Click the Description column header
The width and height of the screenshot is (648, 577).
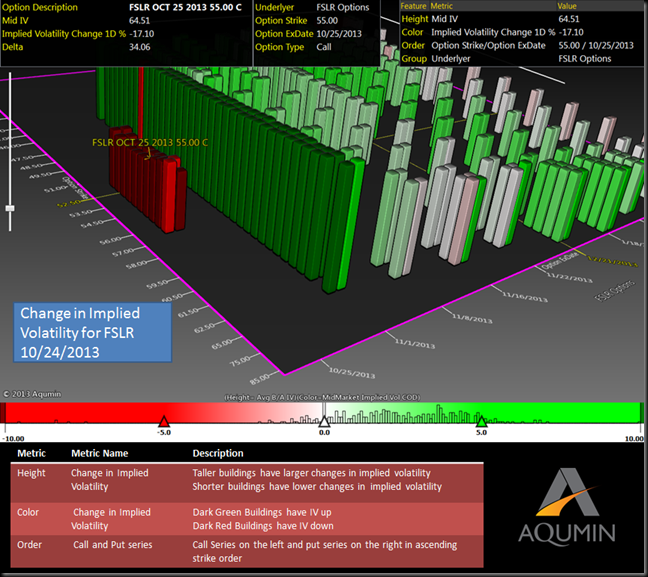218,453
